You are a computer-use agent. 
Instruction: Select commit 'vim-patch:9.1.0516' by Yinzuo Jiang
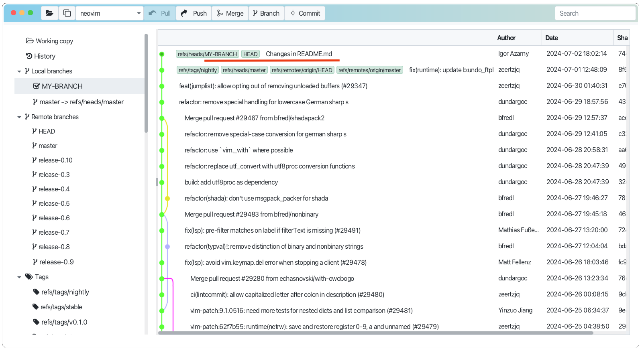pos(302,310)
